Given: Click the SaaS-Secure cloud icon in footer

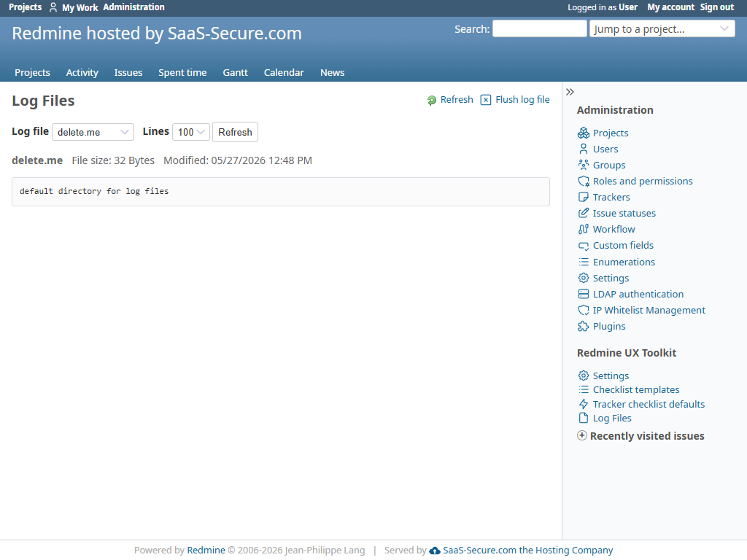Looking at the screenshot, I should click(435, 551).
